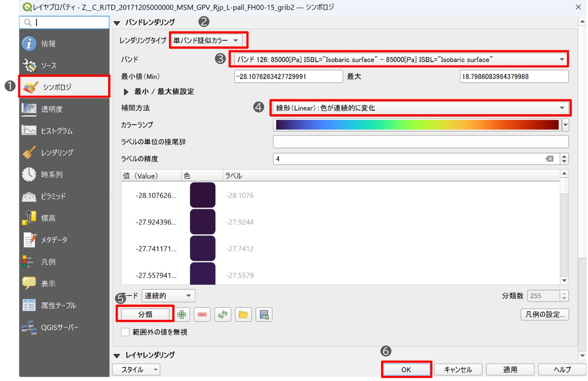Toggle 範囲外の値を無視 checkbox
Image resolution: width=588 pixels, height=381 pixels.
125,332
